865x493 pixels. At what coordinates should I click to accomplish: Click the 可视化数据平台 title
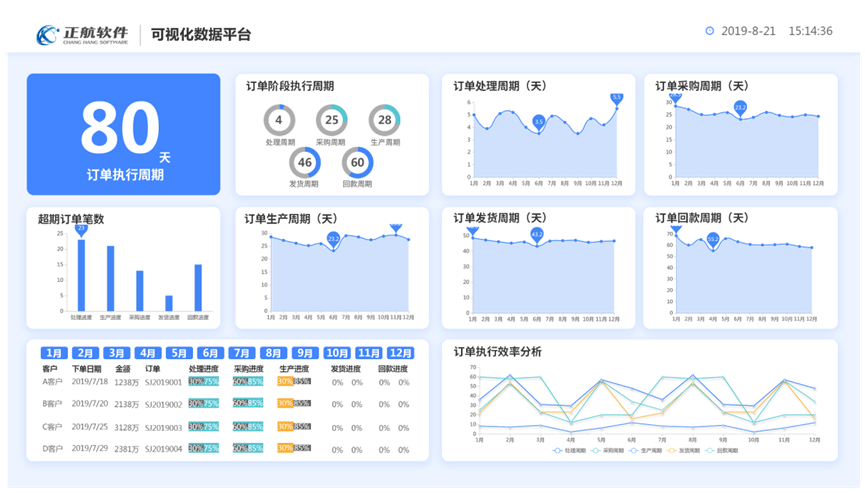(x=201, y=34)
